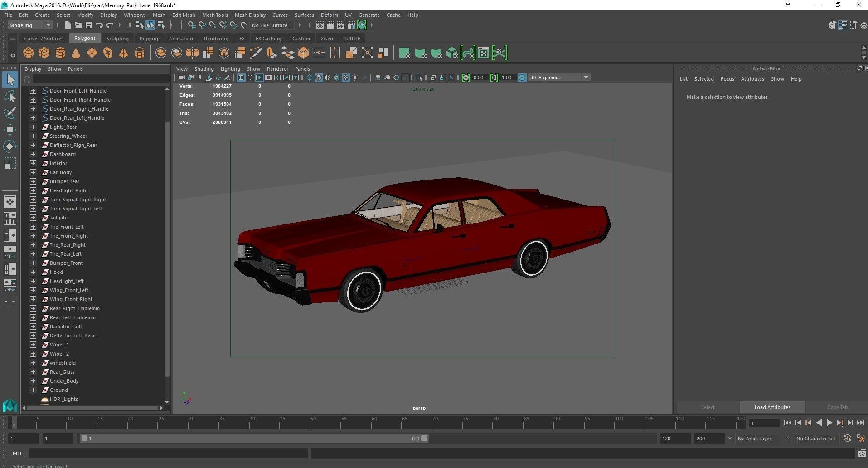Click the IPR render icon

coord(341,25)
